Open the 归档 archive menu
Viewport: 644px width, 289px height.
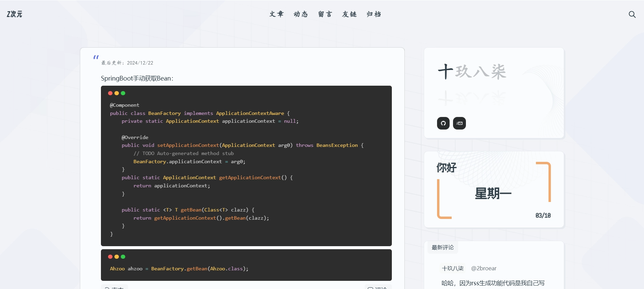[374, 14]
